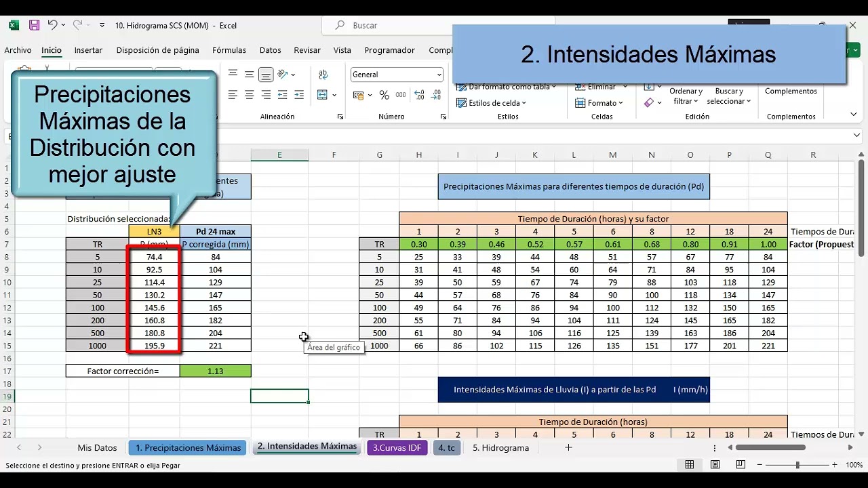Align cell text right
868x488 pixels.
(x=266, y=95)
